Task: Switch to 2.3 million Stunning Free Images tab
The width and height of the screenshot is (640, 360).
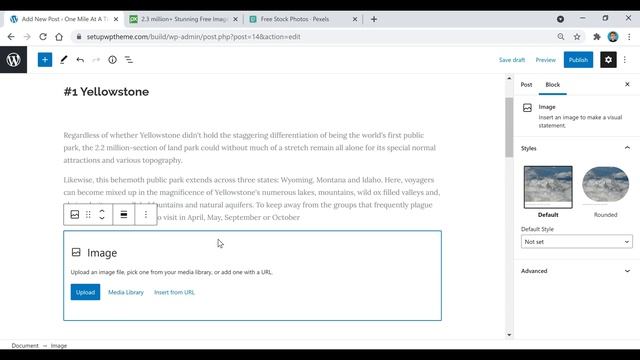Action: coord(183,19)
